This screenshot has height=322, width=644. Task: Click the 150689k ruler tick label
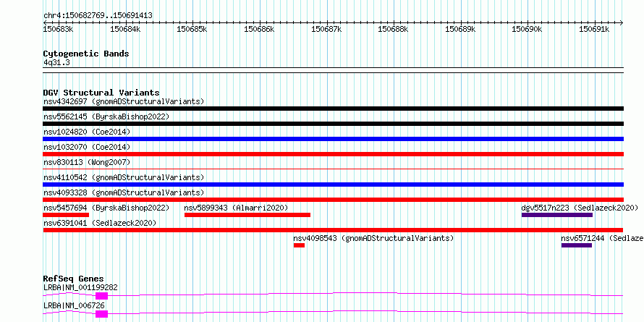coord(460,29)
